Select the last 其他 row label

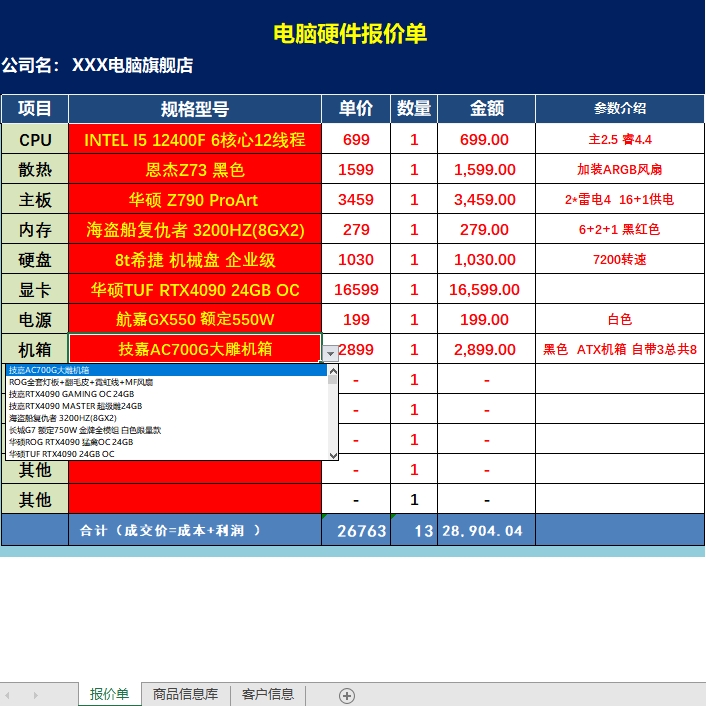click(35, 500)
